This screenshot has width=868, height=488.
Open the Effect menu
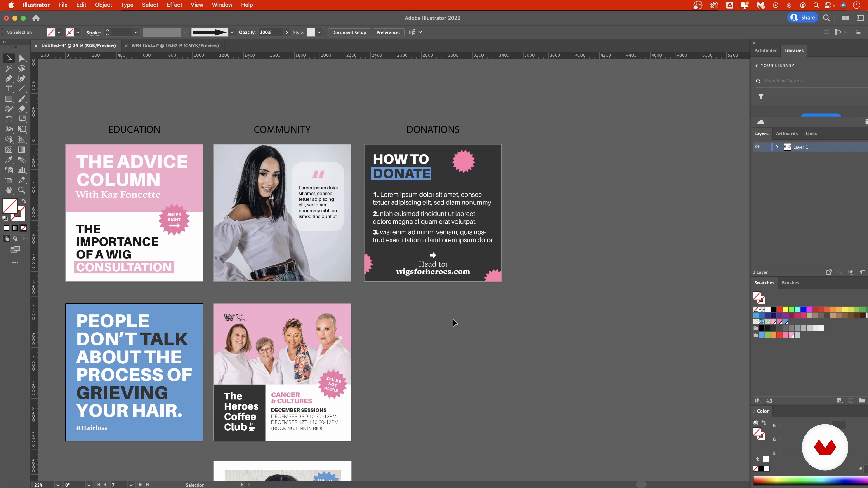coord(174,5)
